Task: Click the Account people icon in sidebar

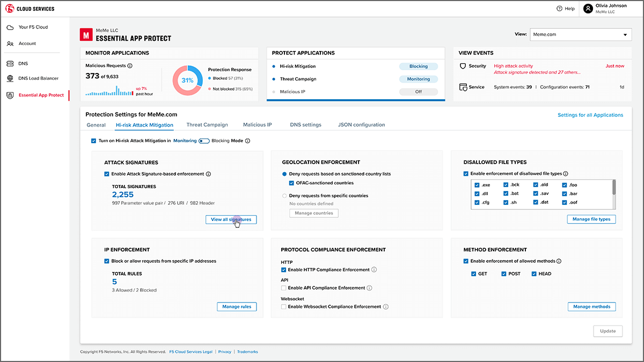Action: 10,43
